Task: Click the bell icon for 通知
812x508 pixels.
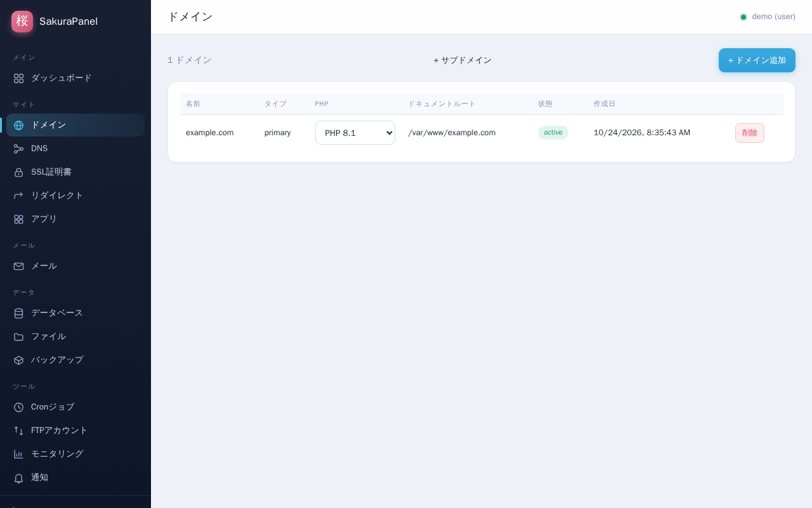Action: click(x=18, y=478)
